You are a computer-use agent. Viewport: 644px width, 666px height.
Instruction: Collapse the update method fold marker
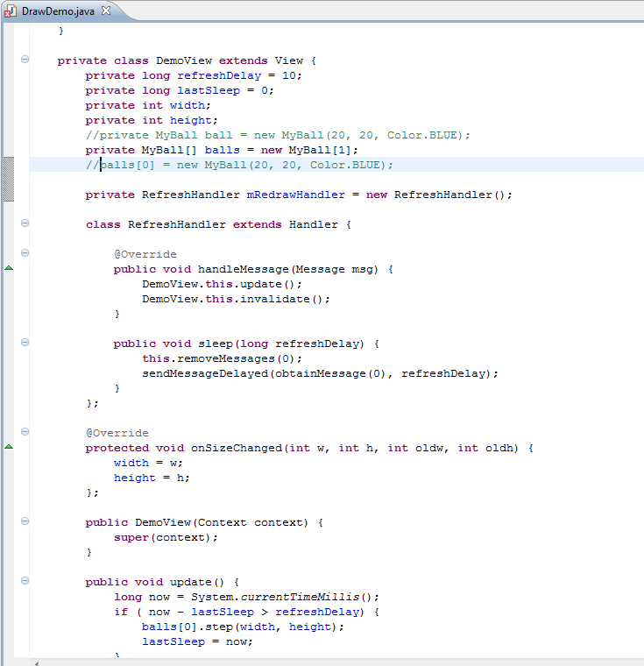(x=25, y=581)
